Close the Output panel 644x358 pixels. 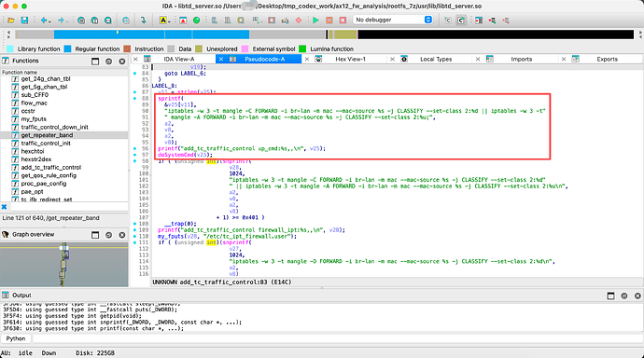(x=637, y=296)
